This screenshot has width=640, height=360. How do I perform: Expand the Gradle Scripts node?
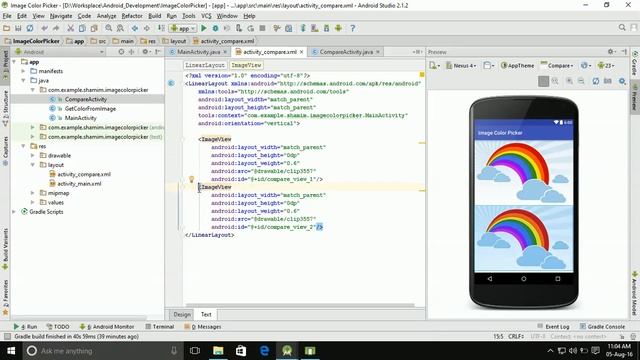tap(14, 212)
